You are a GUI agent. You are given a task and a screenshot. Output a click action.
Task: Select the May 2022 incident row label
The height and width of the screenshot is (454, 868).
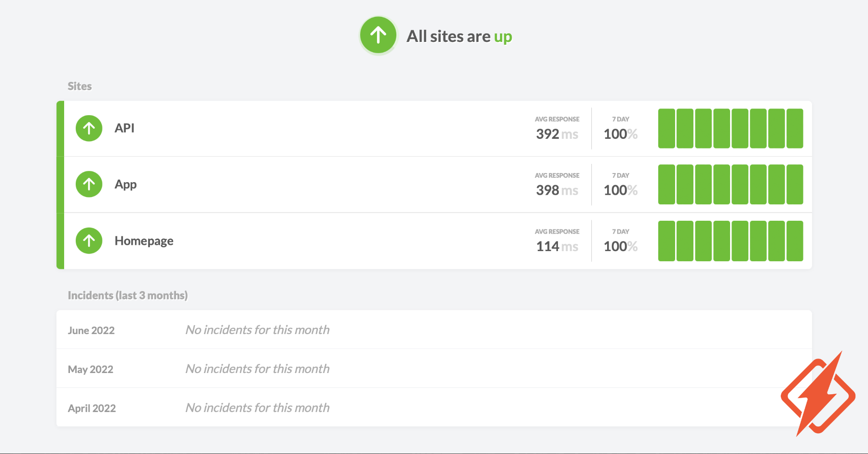click(x=91, y=370)
